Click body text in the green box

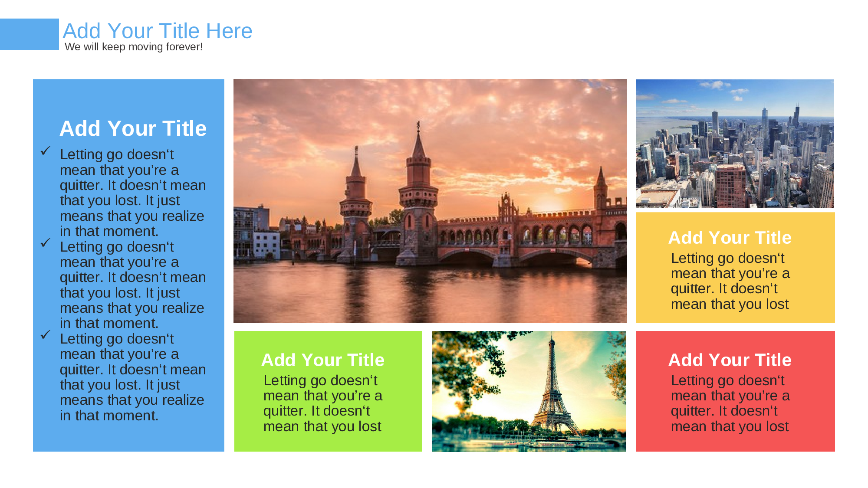[322, 403]
